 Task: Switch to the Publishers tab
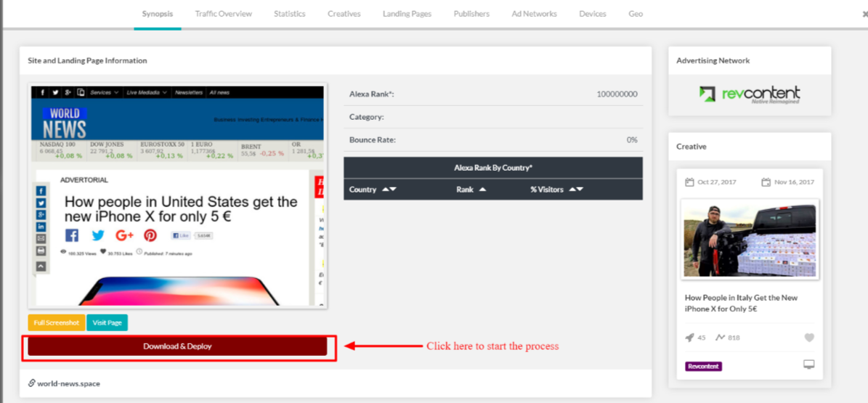tap(471, 14)
